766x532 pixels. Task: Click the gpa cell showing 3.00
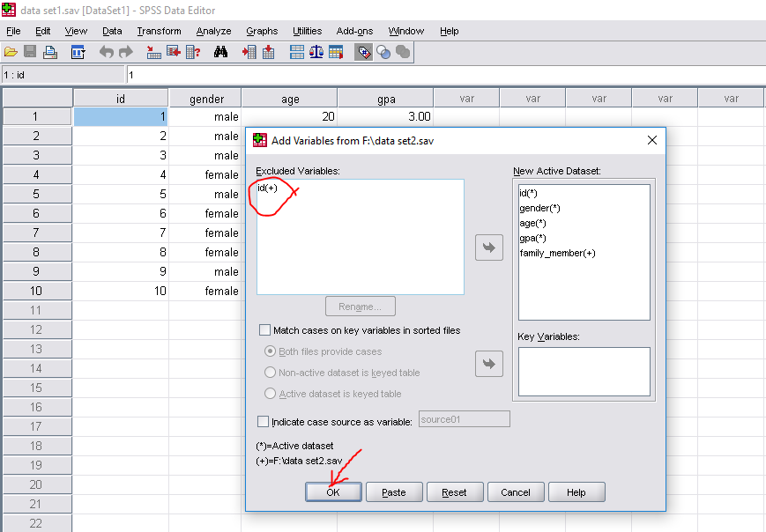[386, 116]
